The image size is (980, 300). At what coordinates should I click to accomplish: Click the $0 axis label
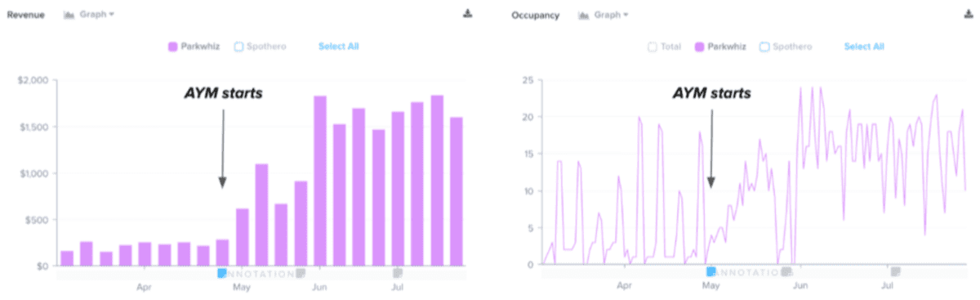point(42,266)
